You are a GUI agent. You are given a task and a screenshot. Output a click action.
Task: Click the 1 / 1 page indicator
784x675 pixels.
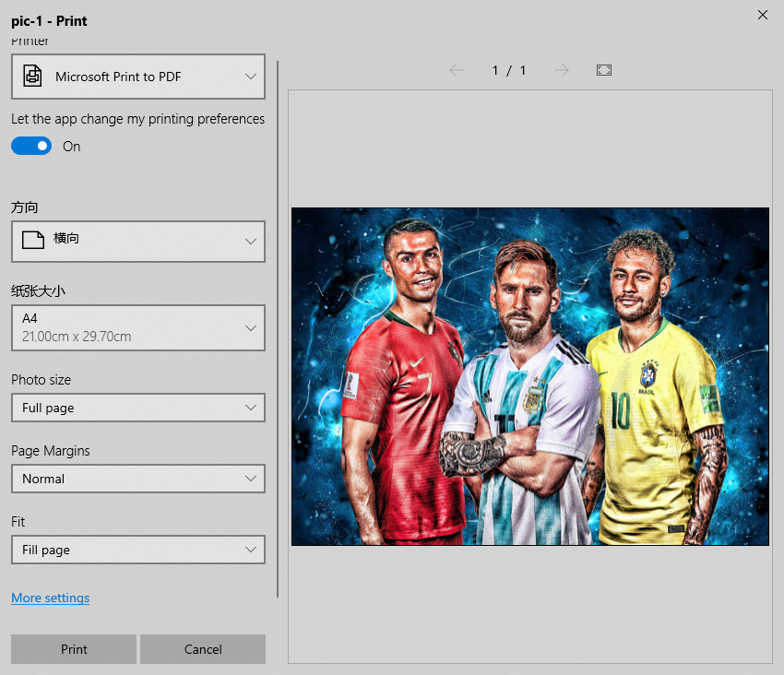[509, 70]
